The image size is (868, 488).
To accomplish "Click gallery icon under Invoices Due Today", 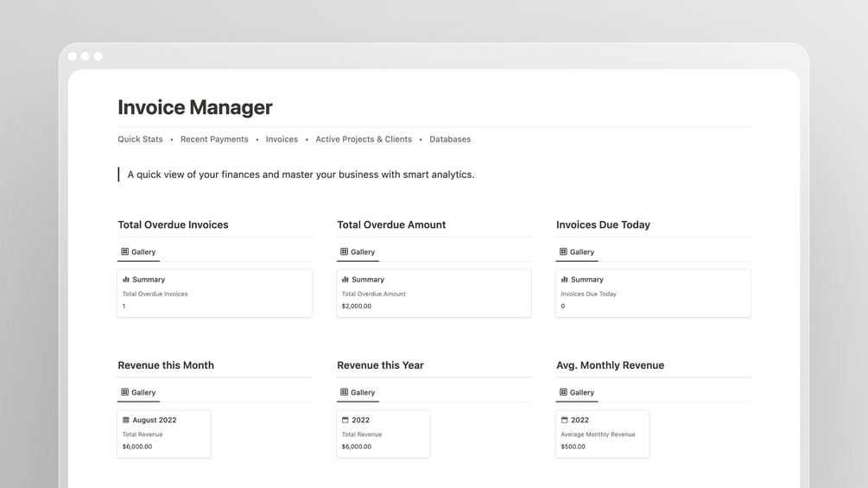I will [x=563, y=251].
